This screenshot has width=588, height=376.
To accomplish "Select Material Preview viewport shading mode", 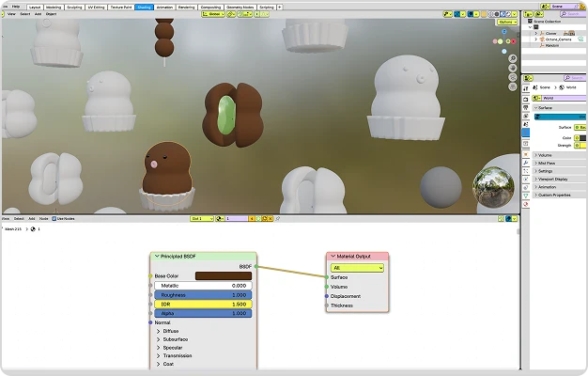I will click(x=503, y=14).
